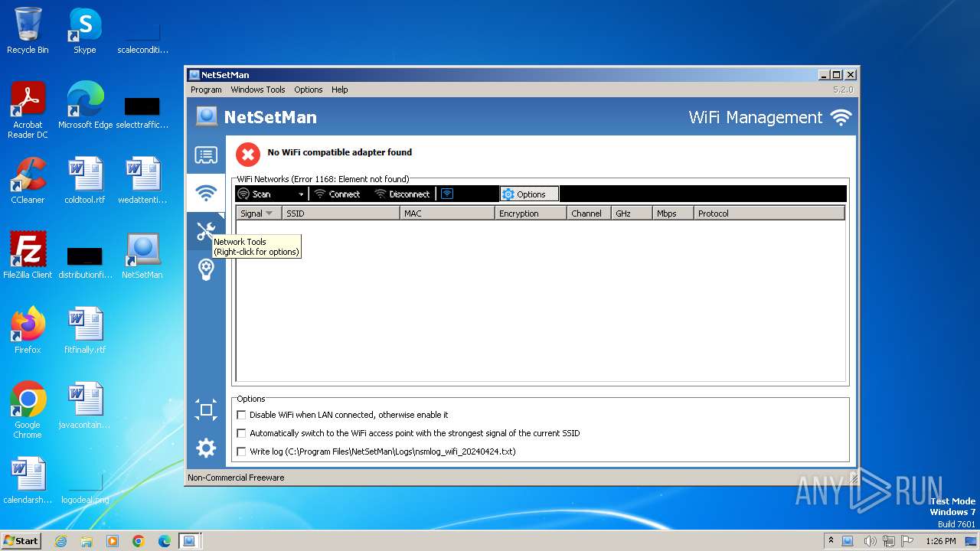Open the Windows Start menu
The image size is (980, 551).
click(21, 540)
